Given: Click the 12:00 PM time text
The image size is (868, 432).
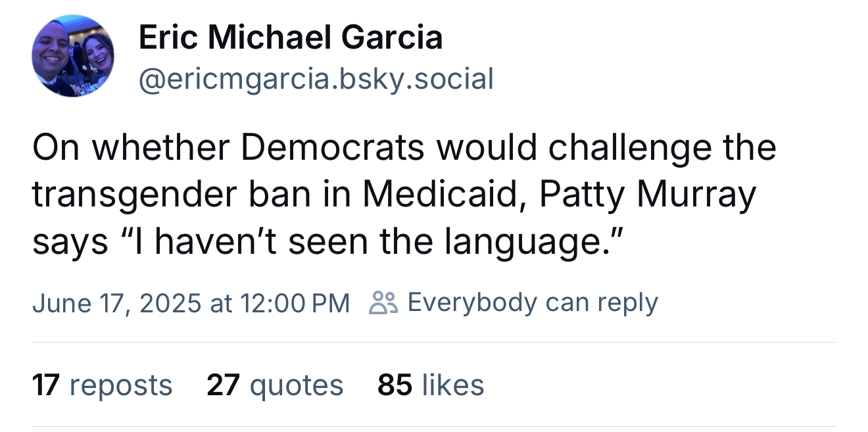Looking at the screenshot, I should (x=295, y=302).
